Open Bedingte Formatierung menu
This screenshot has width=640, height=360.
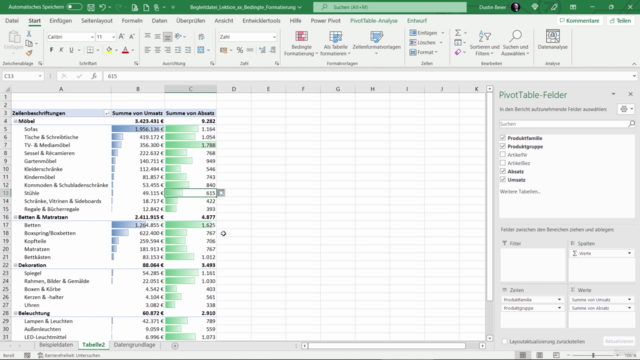301,43
